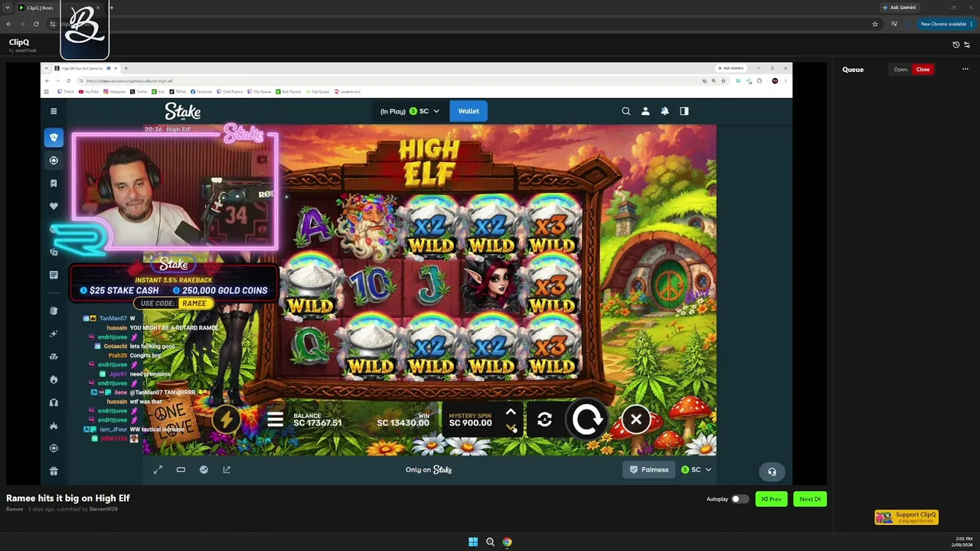Image resolution: width=980 pixels, height=551 pixels.
Task: Bookmark this page with star icon
Action: (x=875, y=24)
